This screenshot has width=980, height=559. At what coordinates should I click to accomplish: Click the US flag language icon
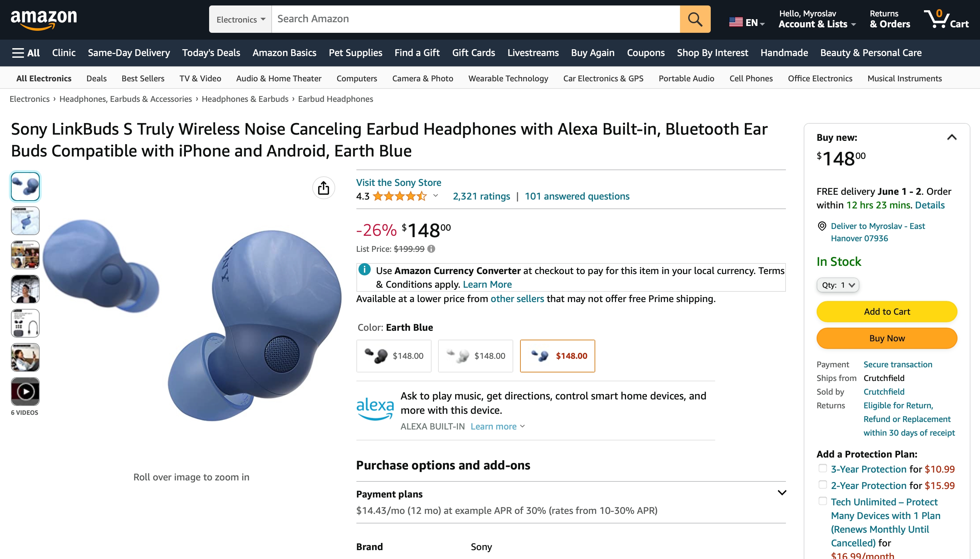pos(735,22)
